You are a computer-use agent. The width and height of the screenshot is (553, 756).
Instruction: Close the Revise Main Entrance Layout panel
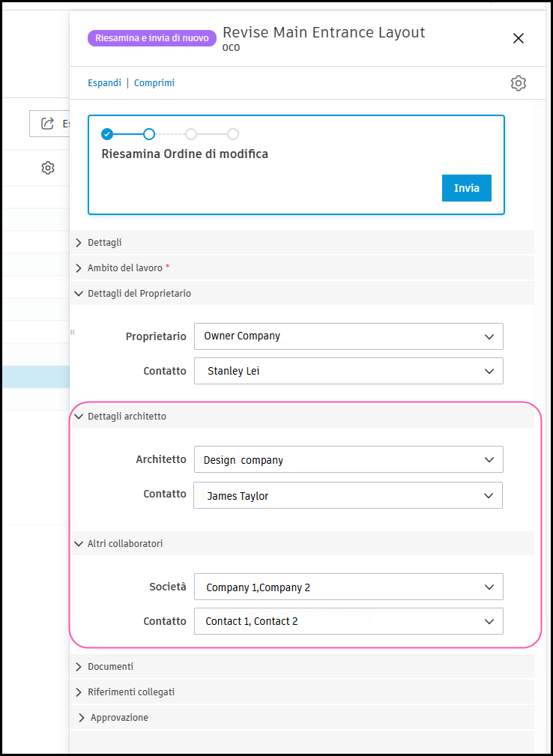tap(519, 38)
